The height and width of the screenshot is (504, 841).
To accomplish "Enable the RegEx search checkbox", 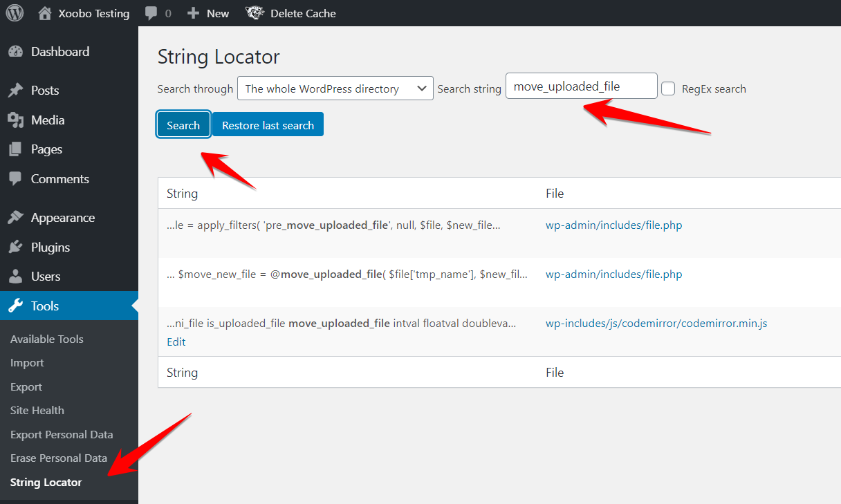I will pyautogui.click(x=668, y=88).
